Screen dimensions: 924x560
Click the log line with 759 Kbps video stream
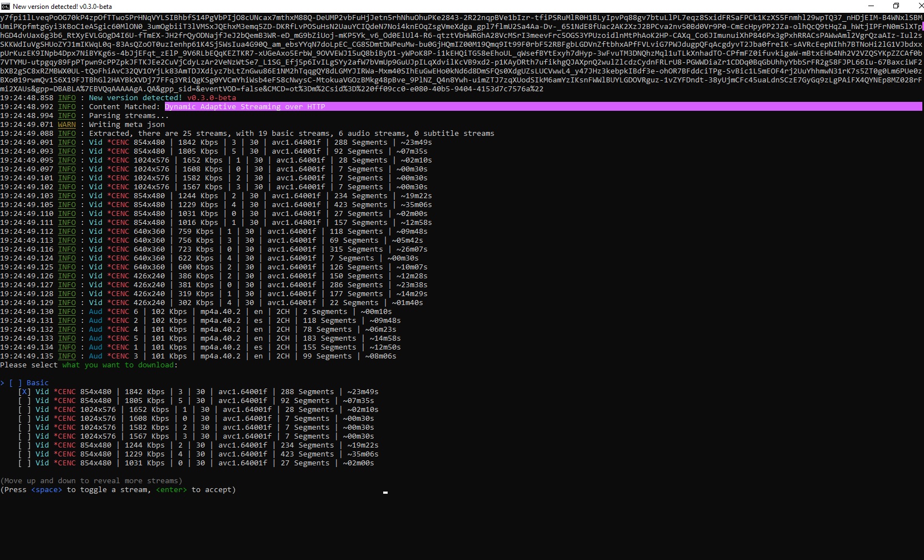[x=214, y=232]
